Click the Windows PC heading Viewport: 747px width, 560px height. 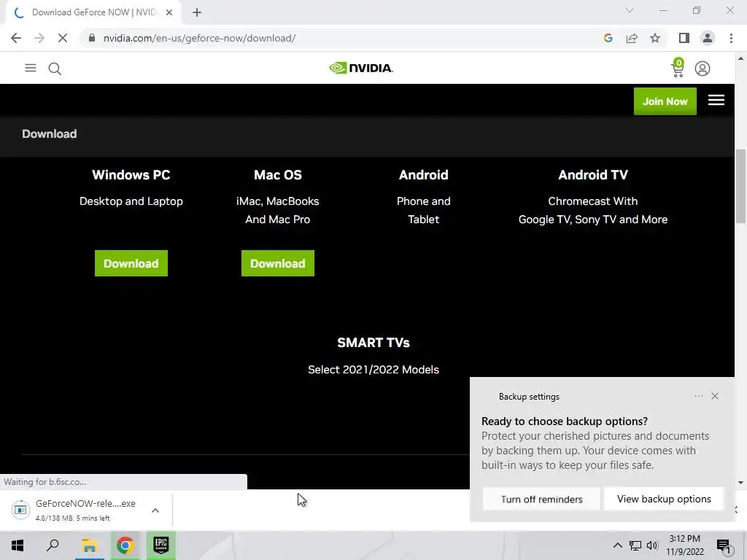pyautogui.click(x=131, y=175)
